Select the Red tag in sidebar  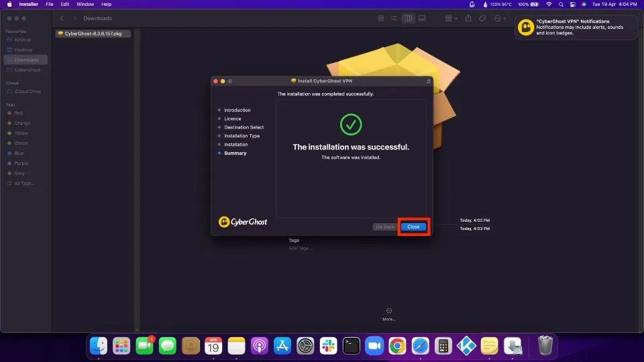(19, 113)
